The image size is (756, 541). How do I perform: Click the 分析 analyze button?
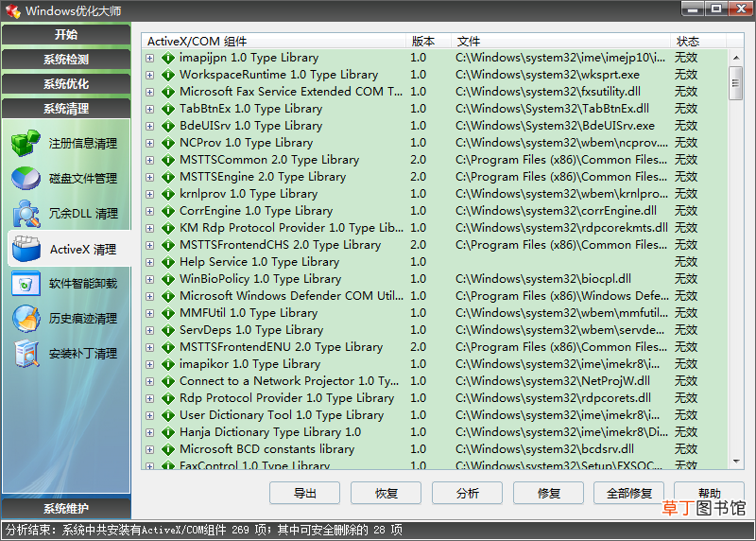coord(467,493)
